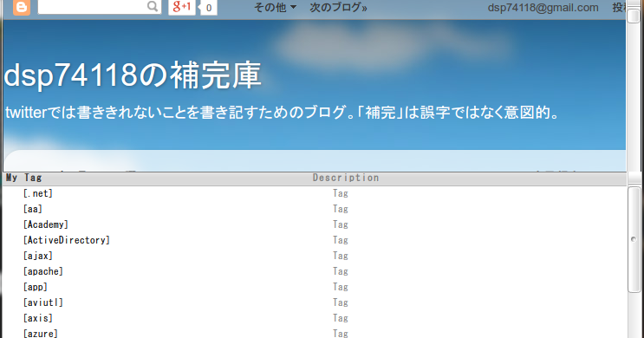Select the [aviutl] tag row
This screenshot has height=338, width=644.
tap(314, 302)
